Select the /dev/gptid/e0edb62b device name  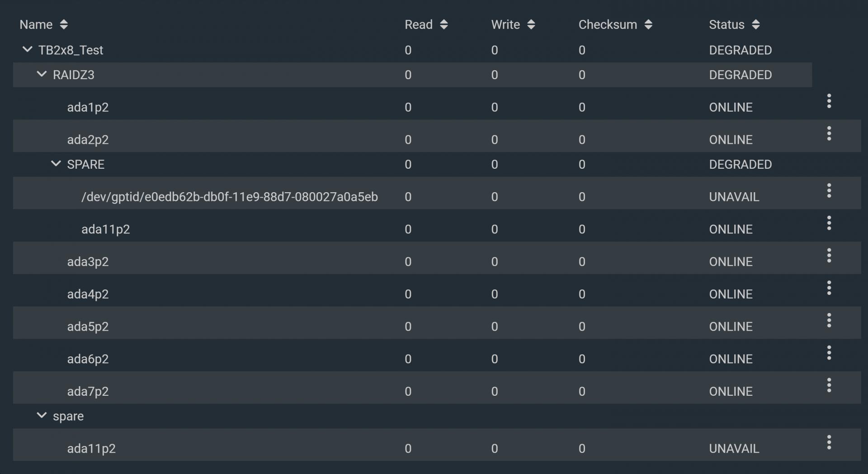coord(229,197)
